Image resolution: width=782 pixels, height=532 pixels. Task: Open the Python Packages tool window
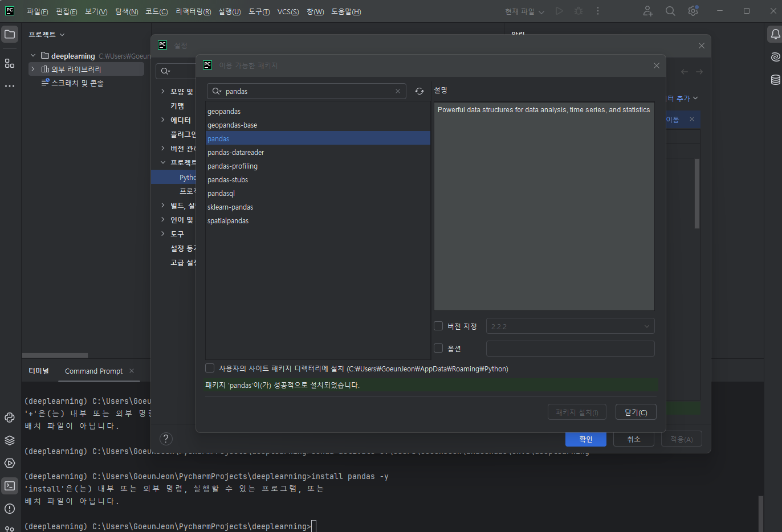tap(10, 418)
